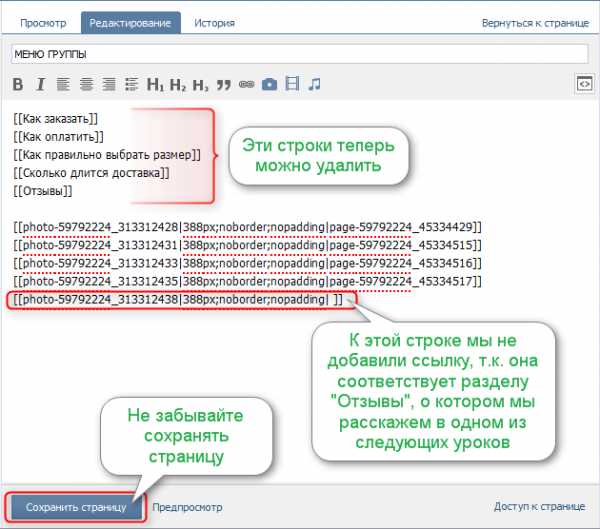Add audio with the music note icon
This screenshot has width=600, height=529.
[x=315, y=84]
